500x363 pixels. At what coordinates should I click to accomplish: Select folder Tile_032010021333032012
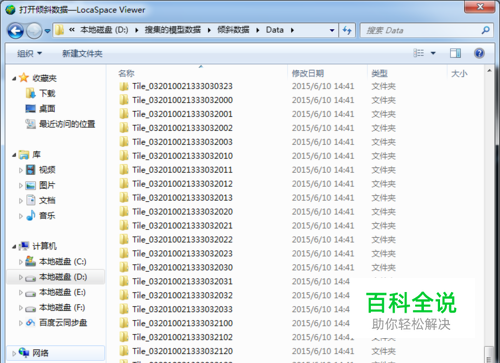(182, 184)
